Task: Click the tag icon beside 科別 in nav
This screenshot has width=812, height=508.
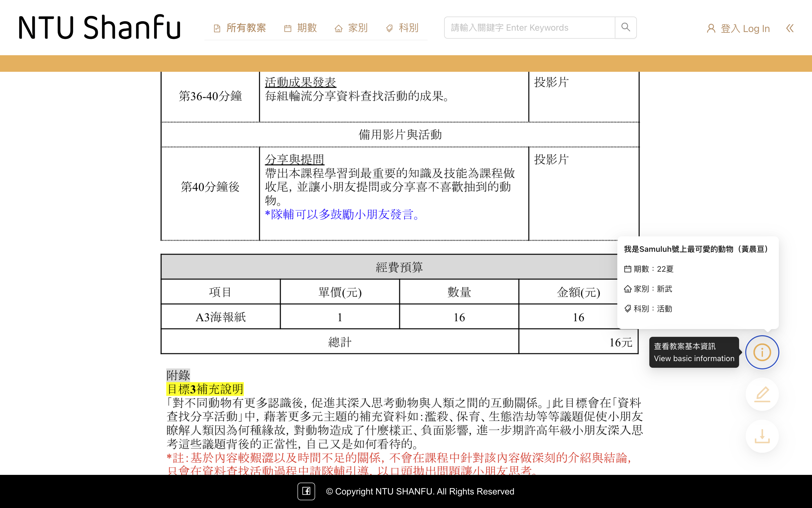Action: [389, 28]
